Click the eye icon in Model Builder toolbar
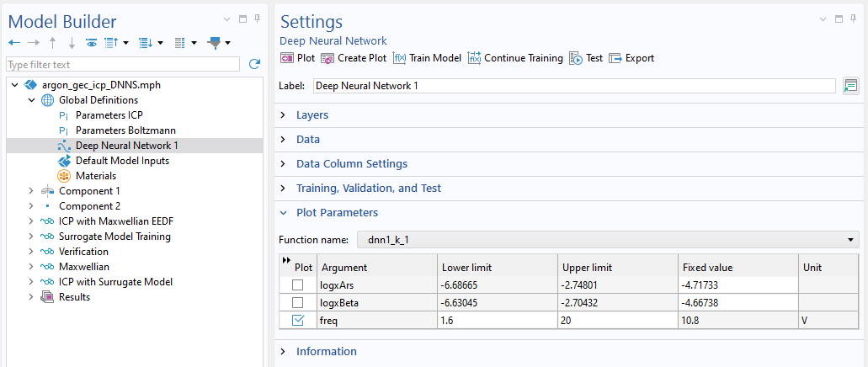The height and width of the screenshot is (367, 868). point(91,42)
